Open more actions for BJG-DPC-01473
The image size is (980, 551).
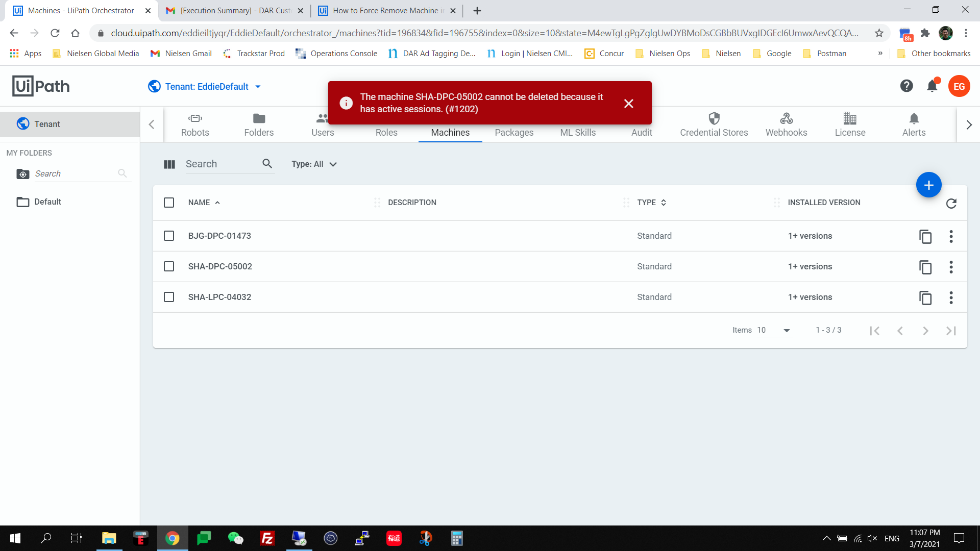(951, 236)
